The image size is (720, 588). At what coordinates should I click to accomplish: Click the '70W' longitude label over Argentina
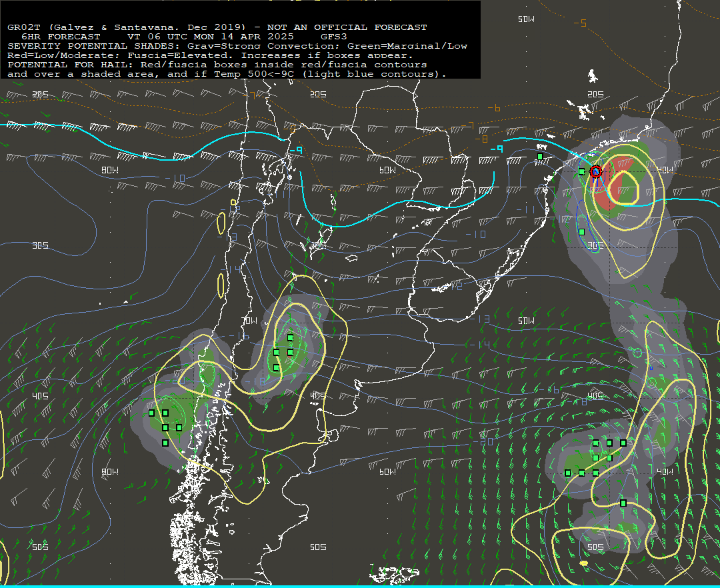point(249,321)
